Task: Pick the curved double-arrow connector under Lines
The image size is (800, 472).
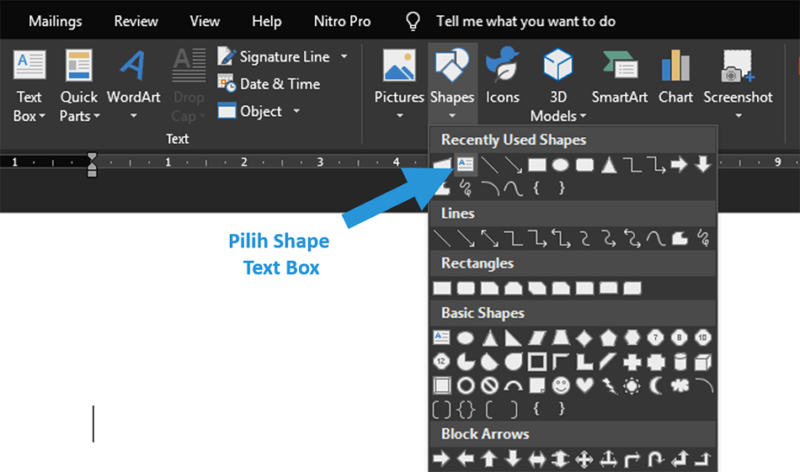Action: (632, 238)
